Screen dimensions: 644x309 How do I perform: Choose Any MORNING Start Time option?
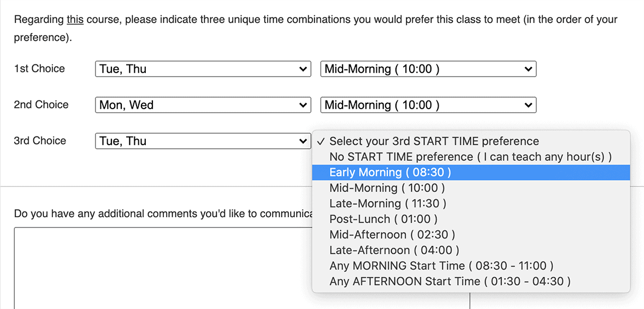pyautogui.click(x=441, y=266)
